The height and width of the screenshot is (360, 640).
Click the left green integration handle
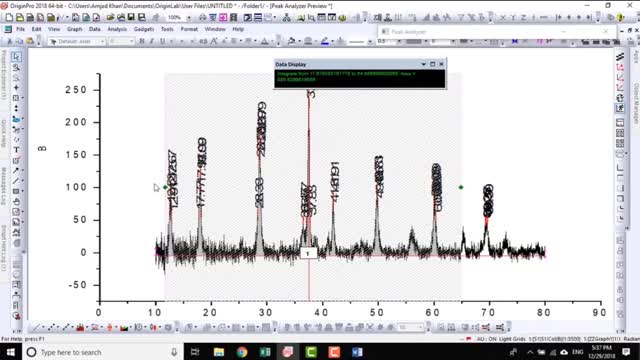165,187
